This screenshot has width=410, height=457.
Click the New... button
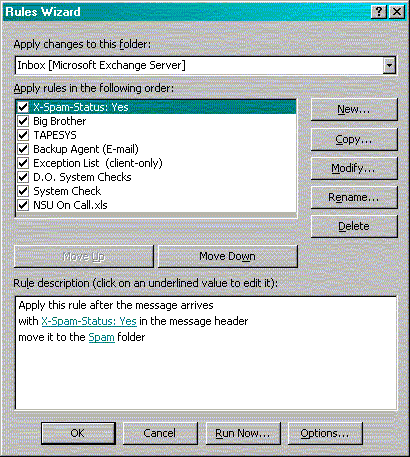click(354, 109)
